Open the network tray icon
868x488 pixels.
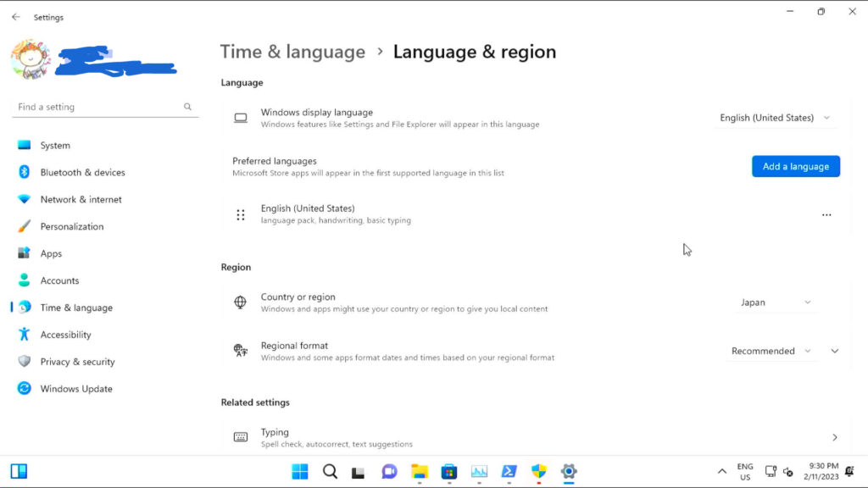[770, 471]
